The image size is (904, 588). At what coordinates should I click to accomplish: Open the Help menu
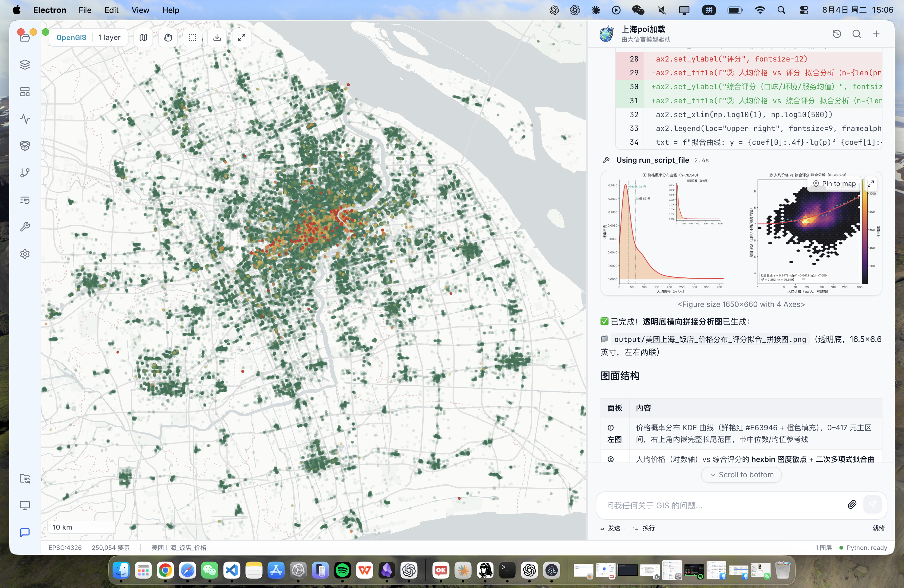click(171, 10)
